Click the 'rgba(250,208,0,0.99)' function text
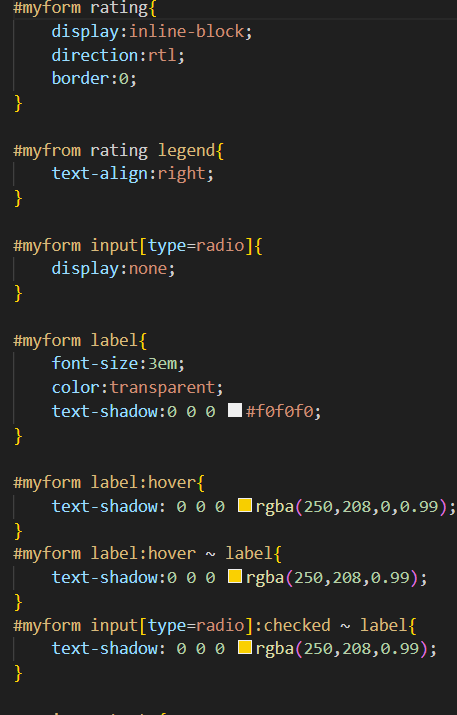457x715 pixels. 352,506
